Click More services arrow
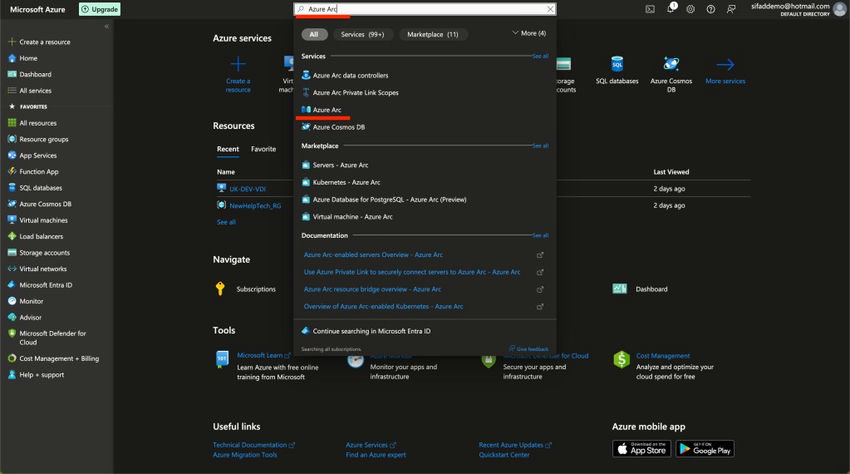This screenshot has width=850, height=474. click(725, 71)
